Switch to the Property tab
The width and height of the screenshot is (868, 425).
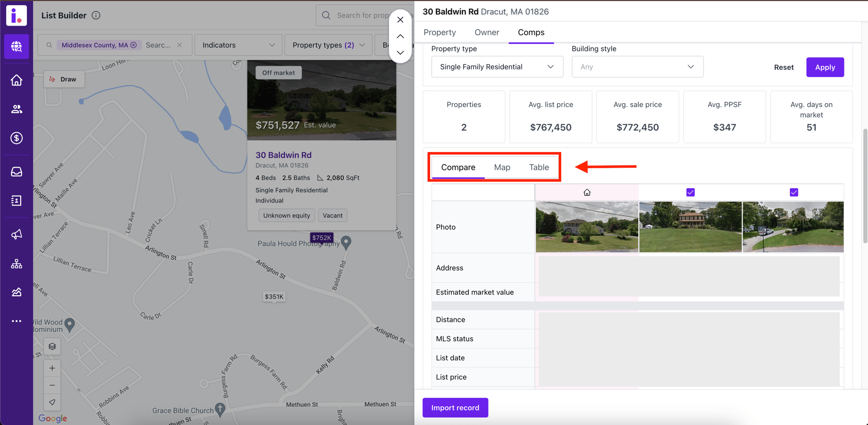(x=440, y=32)
